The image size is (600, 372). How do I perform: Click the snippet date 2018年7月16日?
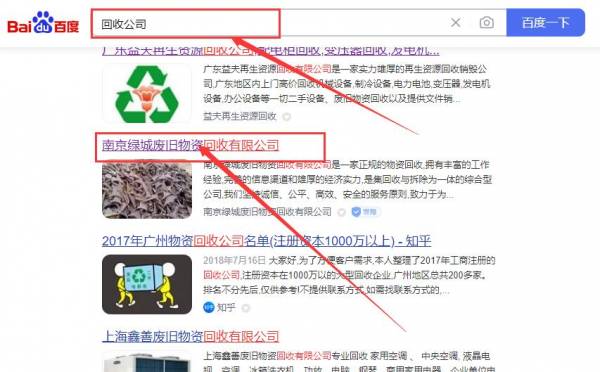234,261
